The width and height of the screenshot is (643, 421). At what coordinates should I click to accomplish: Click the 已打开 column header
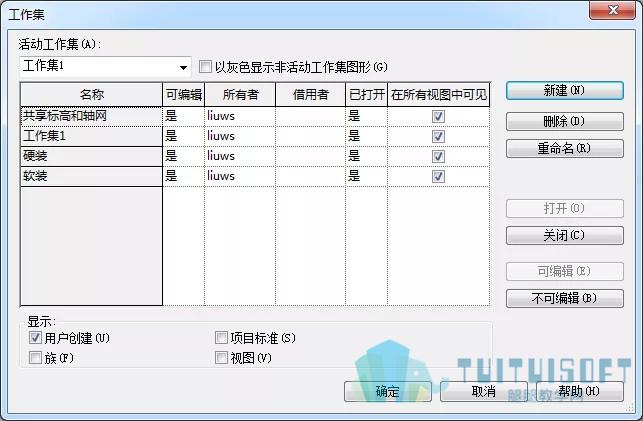pyautogui.click(x=367, y=95)
